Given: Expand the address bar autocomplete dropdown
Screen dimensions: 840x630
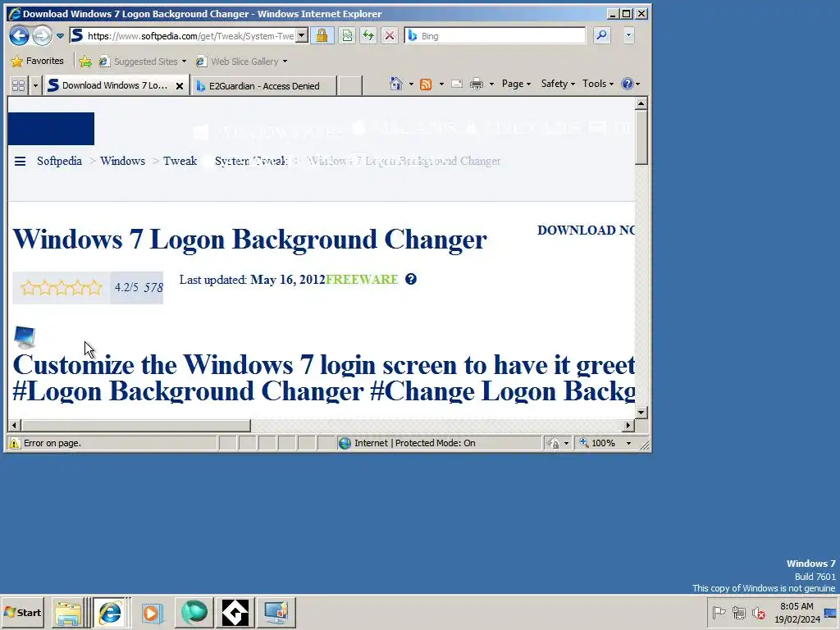Looking at the screenshot, I should pos(302,36).
